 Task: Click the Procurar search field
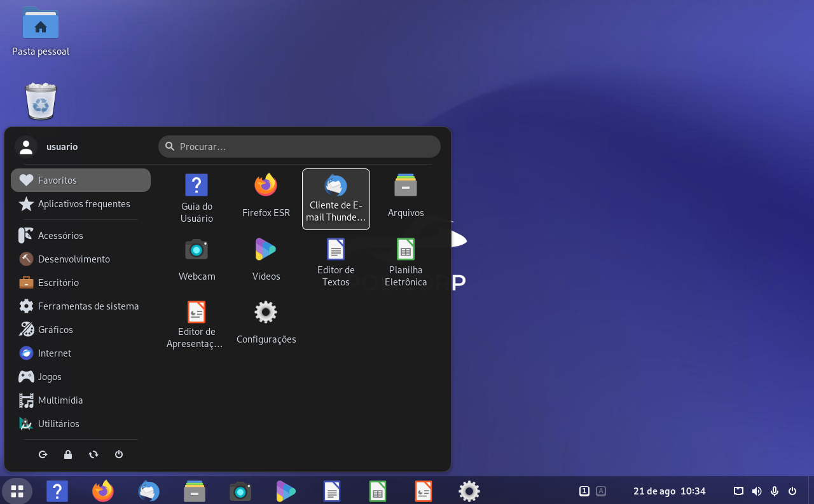[x=300, y=147]
